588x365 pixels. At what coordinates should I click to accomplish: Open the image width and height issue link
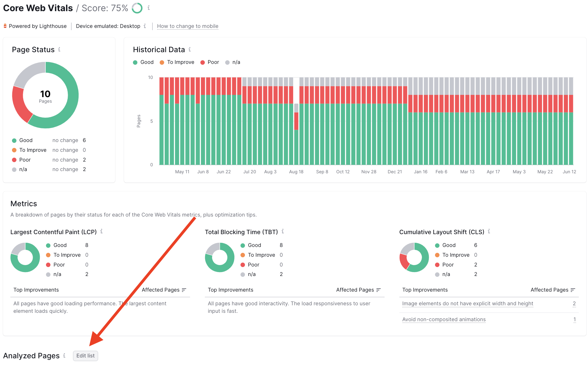point(468,303)
